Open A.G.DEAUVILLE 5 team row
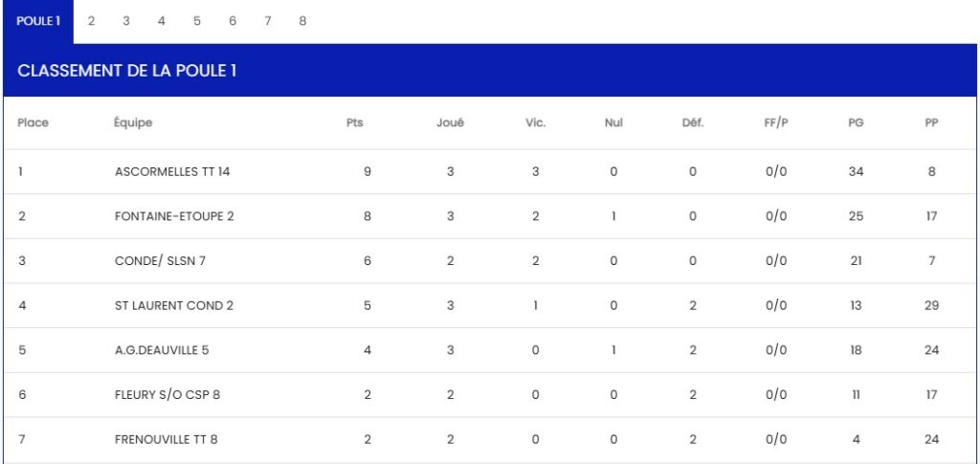 [x=162, y=350]
